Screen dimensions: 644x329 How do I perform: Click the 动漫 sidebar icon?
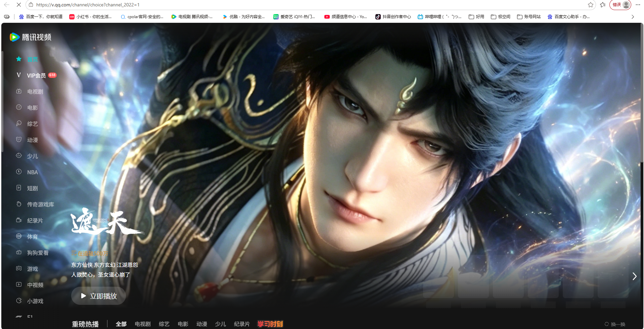19,140
